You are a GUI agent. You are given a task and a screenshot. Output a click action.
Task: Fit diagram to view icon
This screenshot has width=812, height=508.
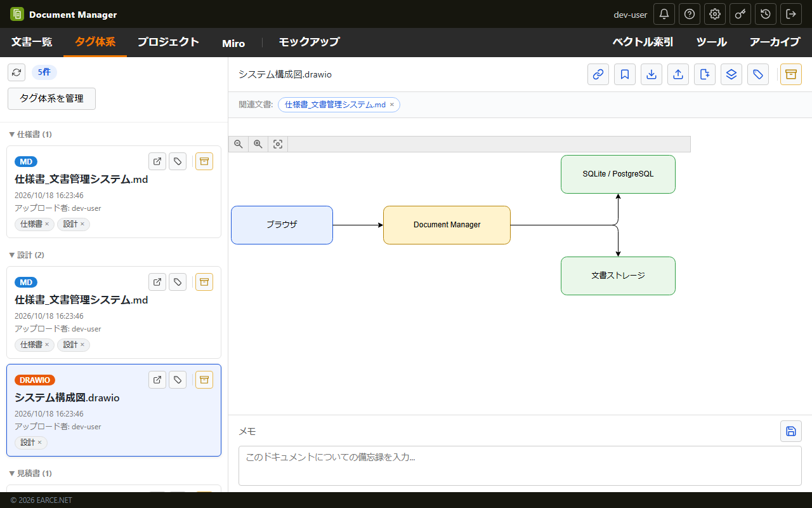[278, 144]
